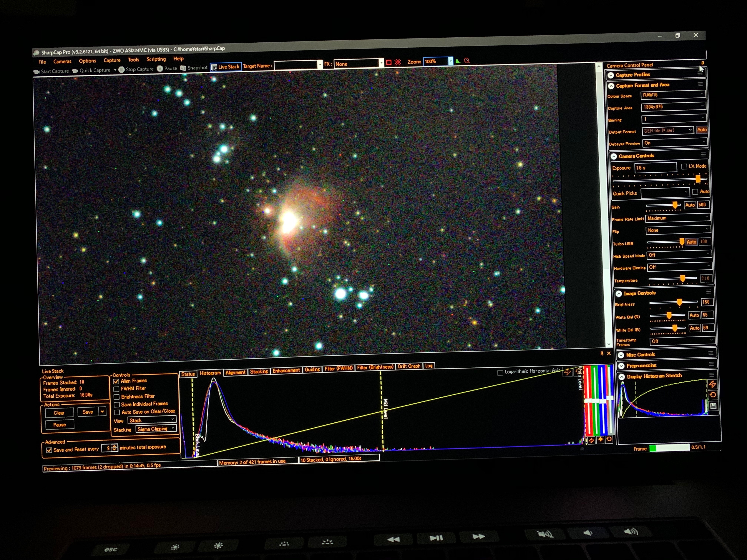Click the red reticule crosshair icon beside FX
Viewport: 747px width, 560px height.
click(x=398, y=62)
